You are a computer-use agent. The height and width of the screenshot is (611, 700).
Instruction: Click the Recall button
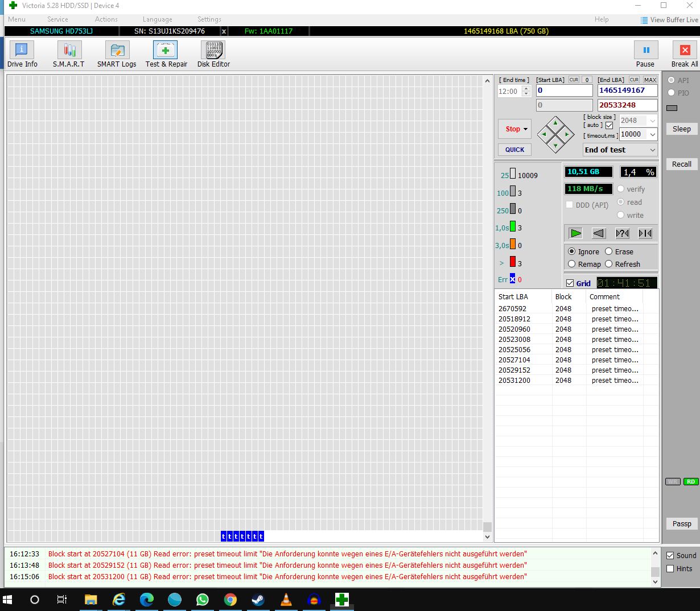tap(682, 164)
